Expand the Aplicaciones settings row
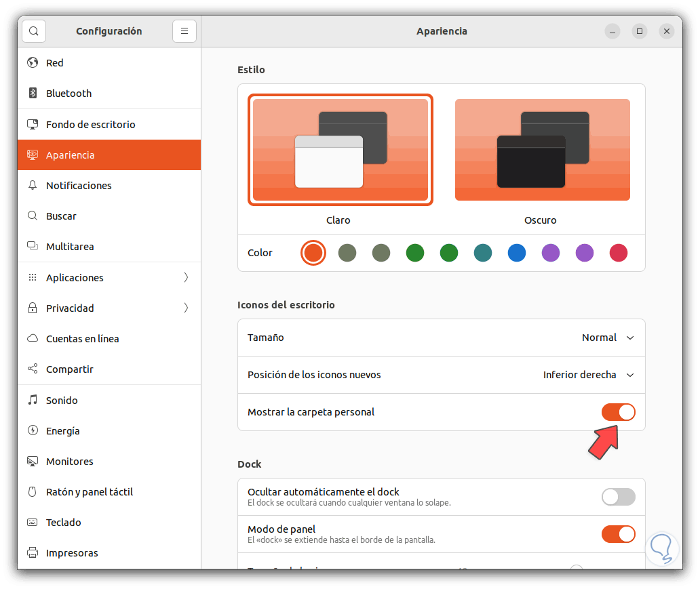This screenshot has height=589, width=700. [x=75, y=277]
